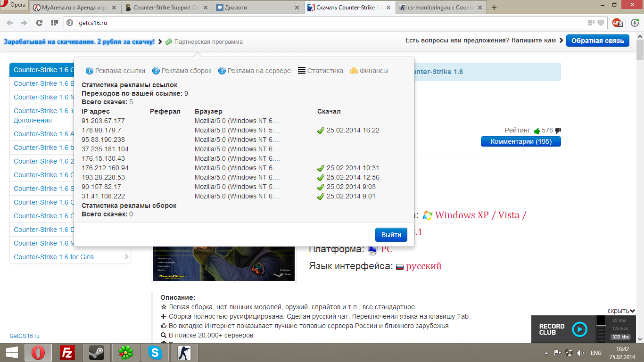Click the page scrollbar down arrow
644x362 pixels.
click(x=640, y=339)
